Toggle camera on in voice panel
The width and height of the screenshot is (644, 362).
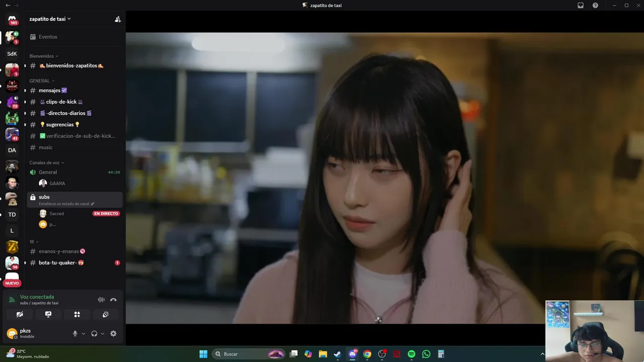pyautogui.click(x=20, y=314)
